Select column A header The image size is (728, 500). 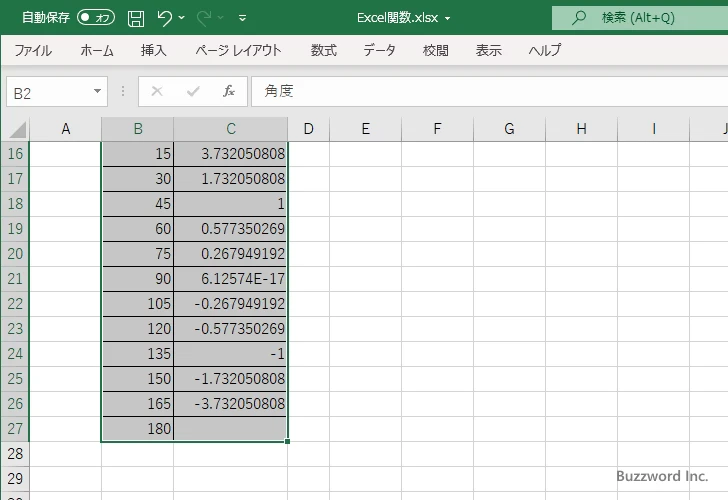(x=65, y=129)
